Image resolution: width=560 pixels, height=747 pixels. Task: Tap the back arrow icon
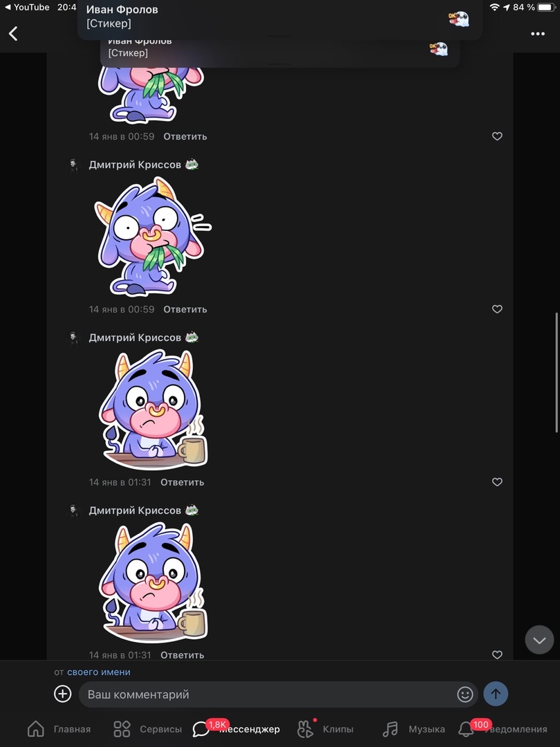tap(13, 33)
